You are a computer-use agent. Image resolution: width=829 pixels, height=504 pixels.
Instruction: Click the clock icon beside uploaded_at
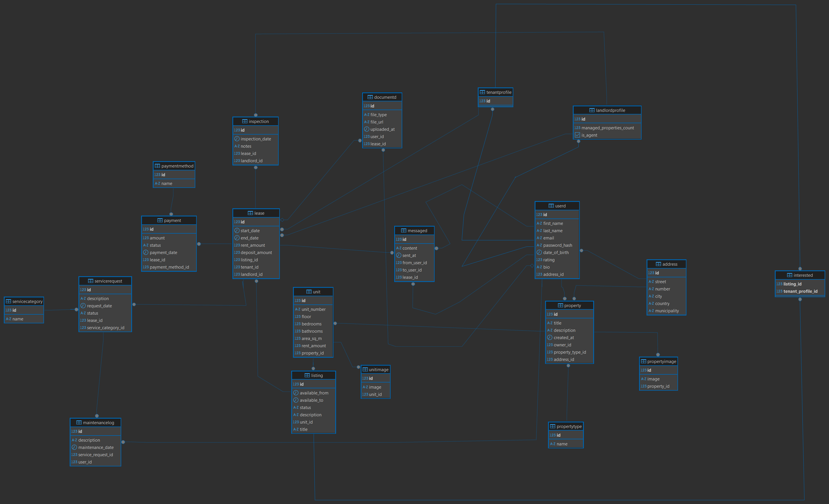[x=366, y=129]
